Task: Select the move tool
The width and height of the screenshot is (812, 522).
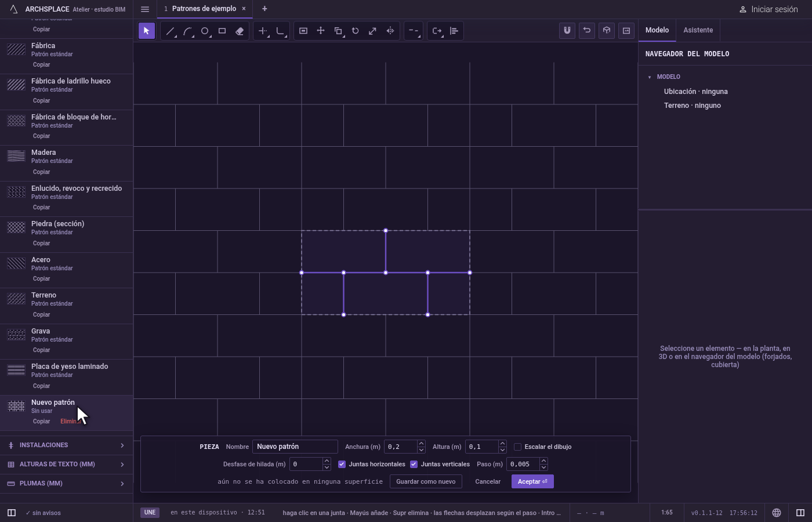Action: (321, 31)
